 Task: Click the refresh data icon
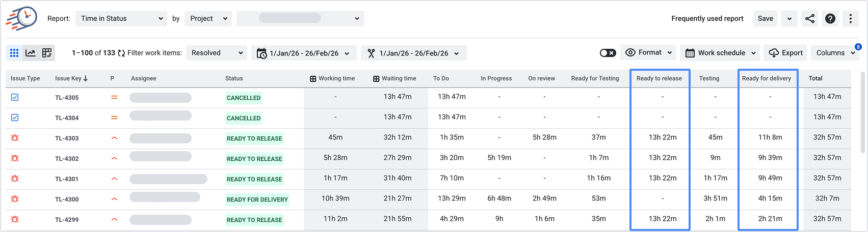click(121, 53)
